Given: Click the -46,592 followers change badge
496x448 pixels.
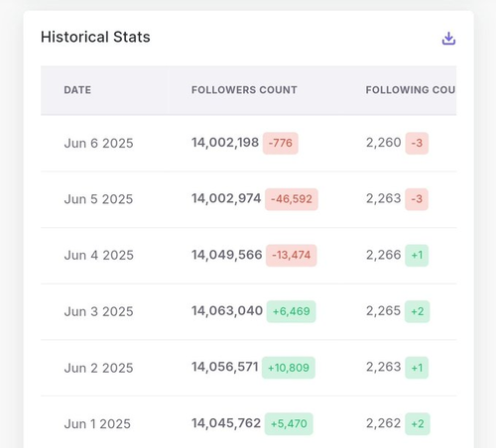Looking at the screenshot, I should [292, 199].
